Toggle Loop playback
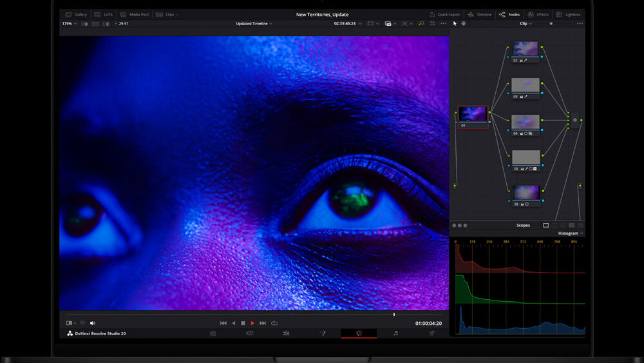The width and height of the screenshot is (644, 363). coord(274,323)
